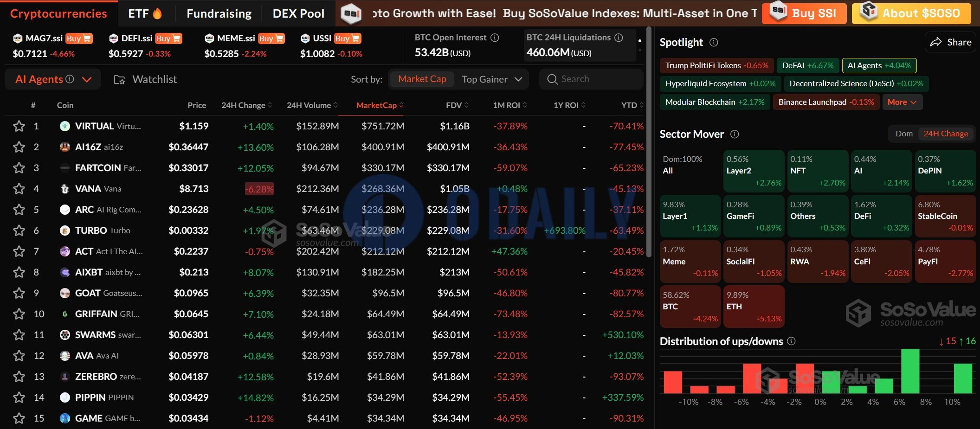Star AI16Z coin as favorite

tap(19, 147)
